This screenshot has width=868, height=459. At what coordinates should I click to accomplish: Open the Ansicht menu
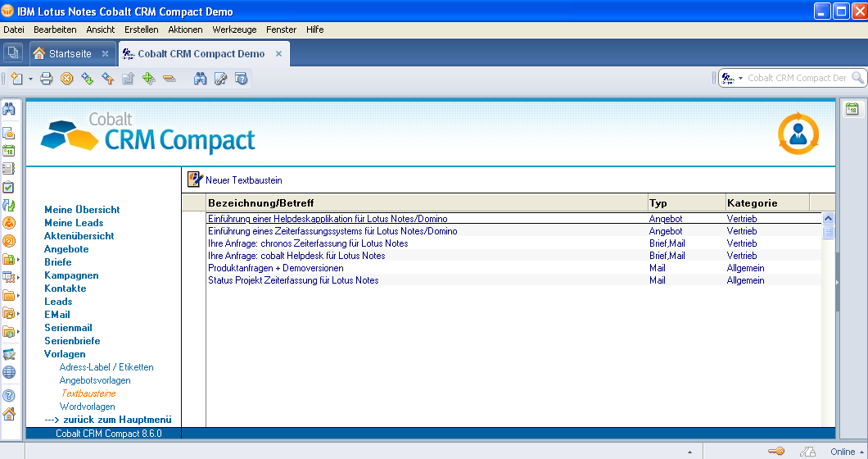click(x=100, y=30)
